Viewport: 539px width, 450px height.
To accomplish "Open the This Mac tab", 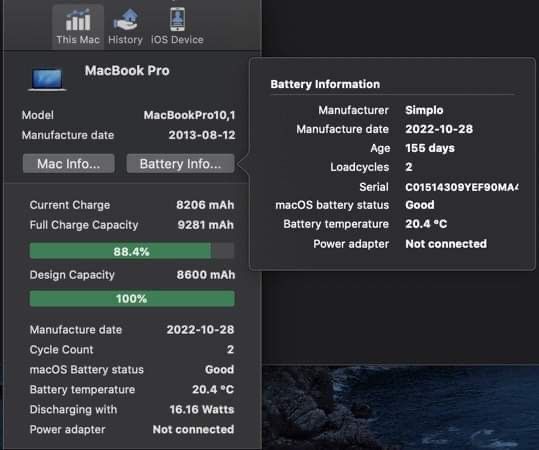I will [78, 27].
